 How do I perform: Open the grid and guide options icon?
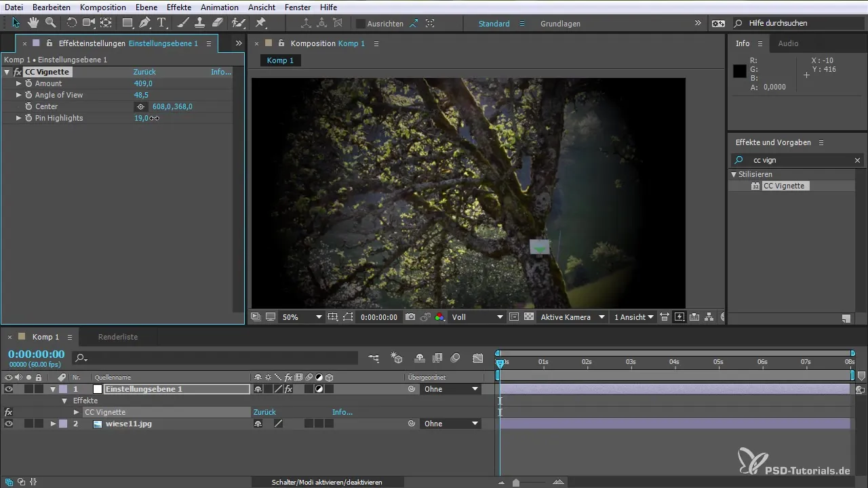(333, 317)
